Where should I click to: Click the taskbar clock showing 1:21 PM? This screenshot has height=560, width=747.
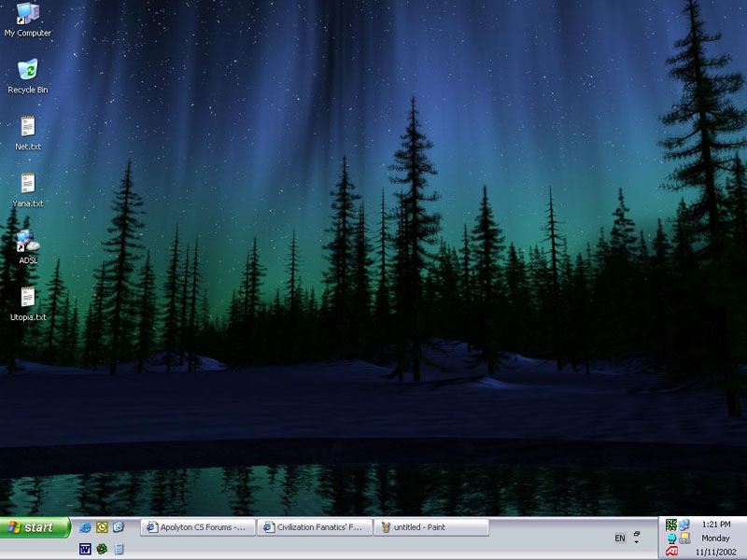(x=716, y=525)
